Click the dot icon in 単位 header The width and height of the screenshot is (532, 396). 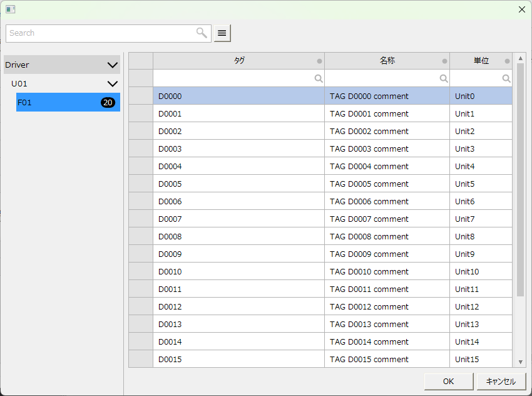[507, 61]
